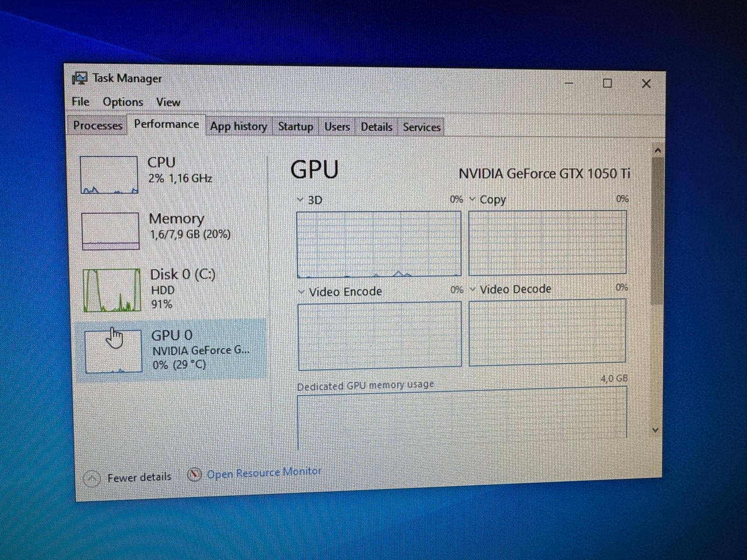Open the Details tab
The width and height of the screenshot is (747, 560).
click(x=376, y=127)
